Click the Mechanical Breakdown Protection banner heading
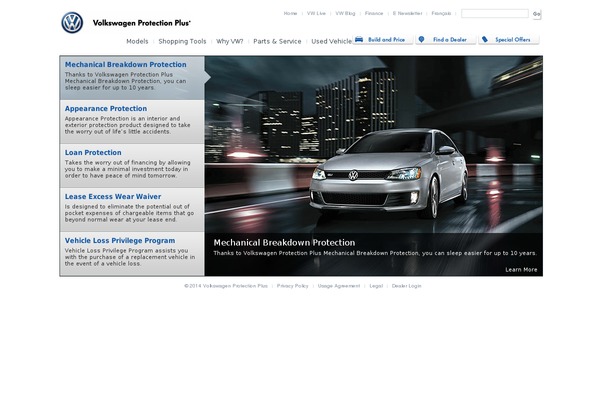The width and height of the screenshot is (600, 400). (x=284, y=243)
